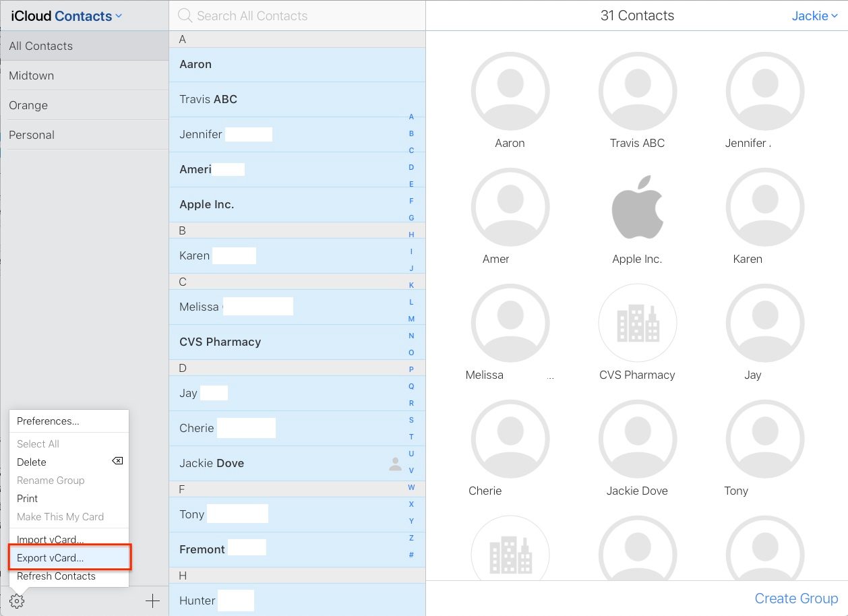The height and width of the screenshot is (616, 848).
Task: Select Jennifer's avatar in the grid
Action: 765,91
